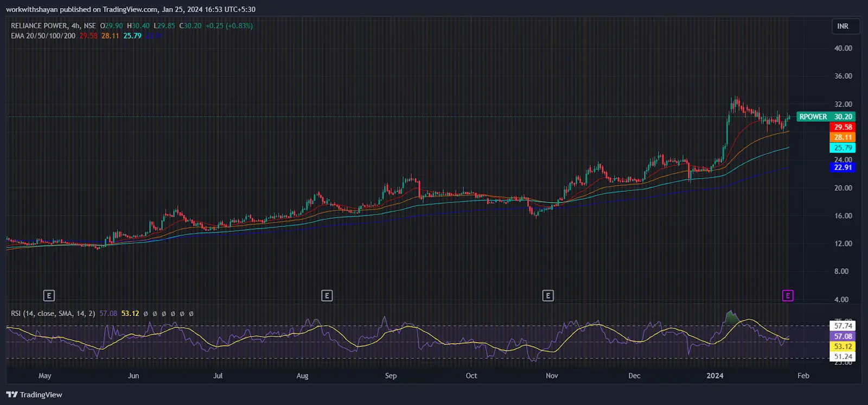This screenshot has height=405, width=868.
Task: Click the open price O29.90 in legend
Action: (111, 26)
